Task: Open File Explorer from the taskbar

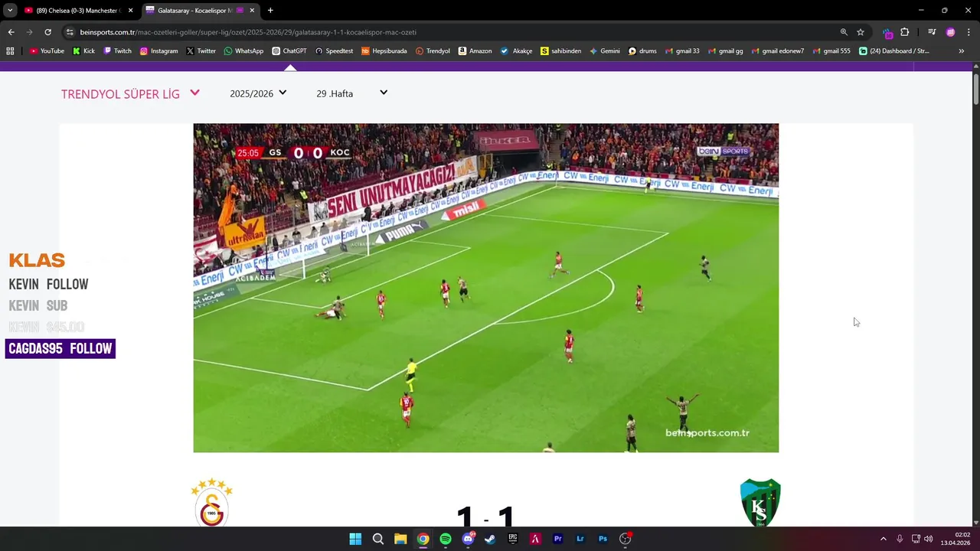Action: pyautogui.click(x=400, y=539)
